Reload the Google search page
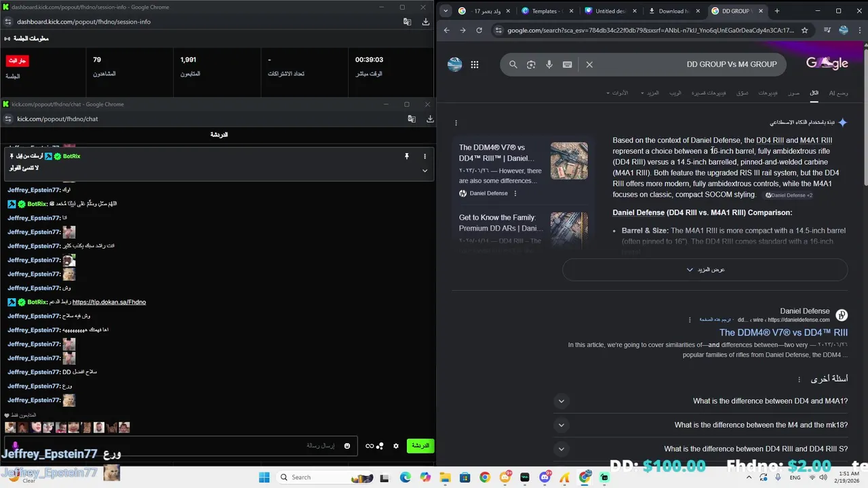Viewport: 868px width, 488px height. 479,30
